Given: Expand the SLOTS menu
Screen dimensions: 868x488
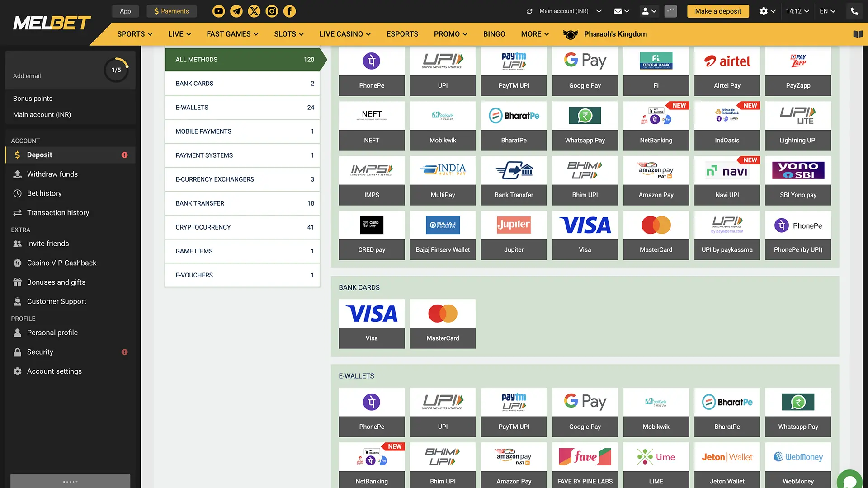Looking at the screenshot, I should [x=289, y=34].
